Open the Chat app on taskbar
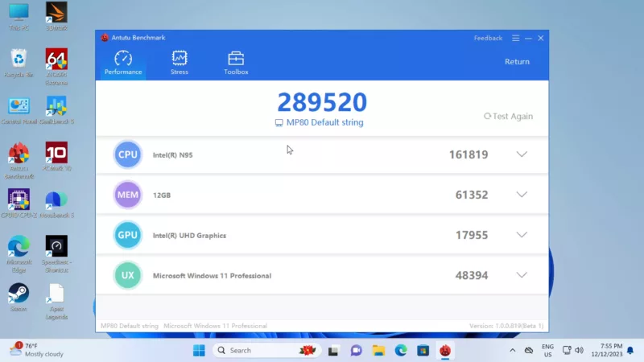 [x=356, y=351]
